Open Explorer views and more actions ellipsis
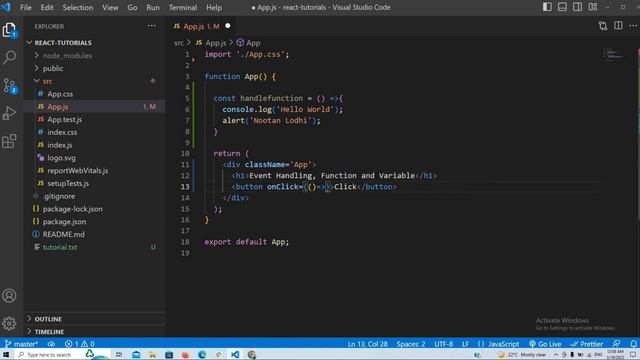This screenshot has width=640, height=360. click(151, 26)
